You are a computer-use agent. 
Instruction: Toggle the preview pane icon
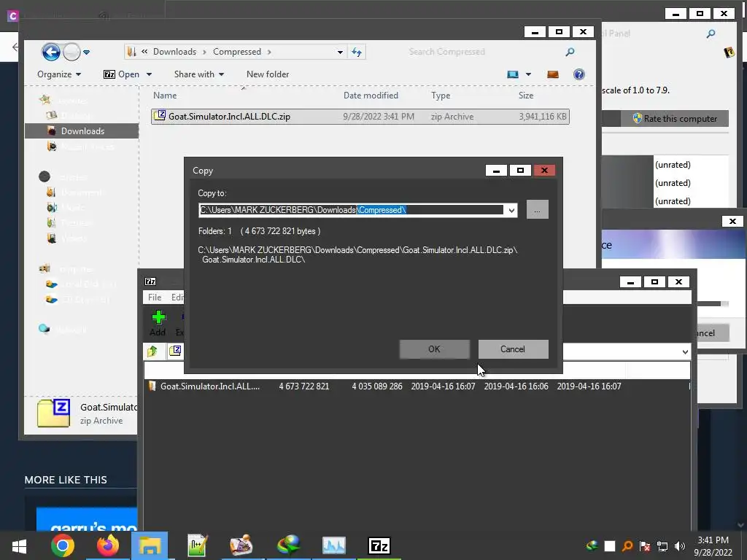click(x=553, y=74)
